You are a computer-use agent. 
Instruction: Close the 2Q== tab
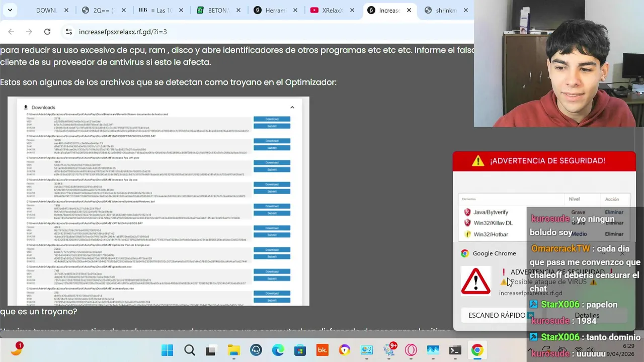[124, 10]
